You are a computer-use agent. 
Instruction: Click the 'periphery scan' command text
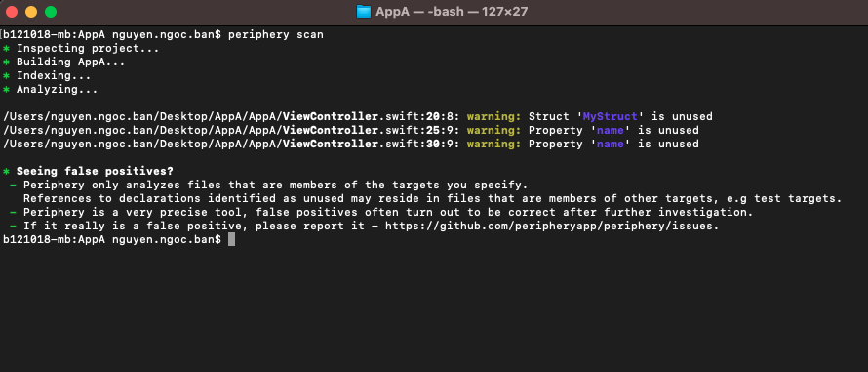pos(276,34)
